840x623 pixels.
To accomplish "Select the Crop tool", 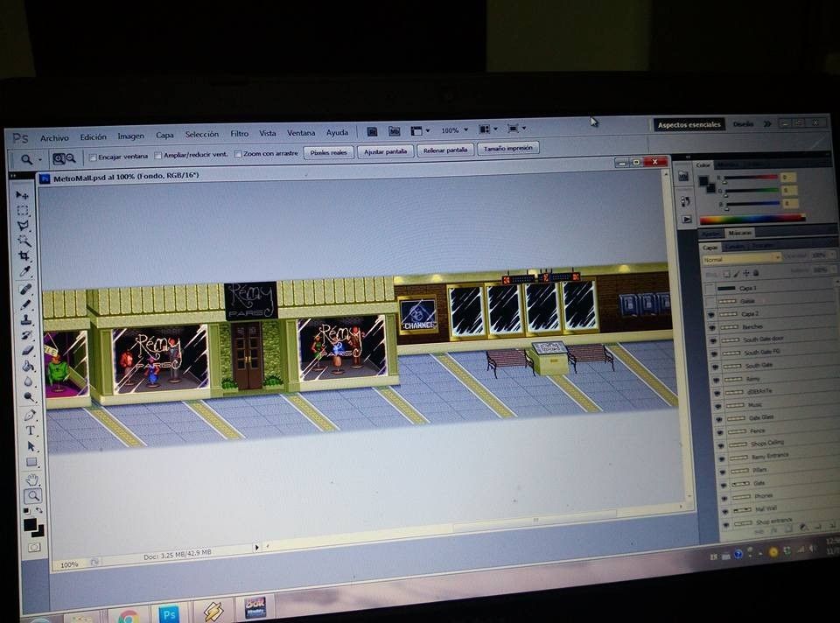I will click(24, 256).
